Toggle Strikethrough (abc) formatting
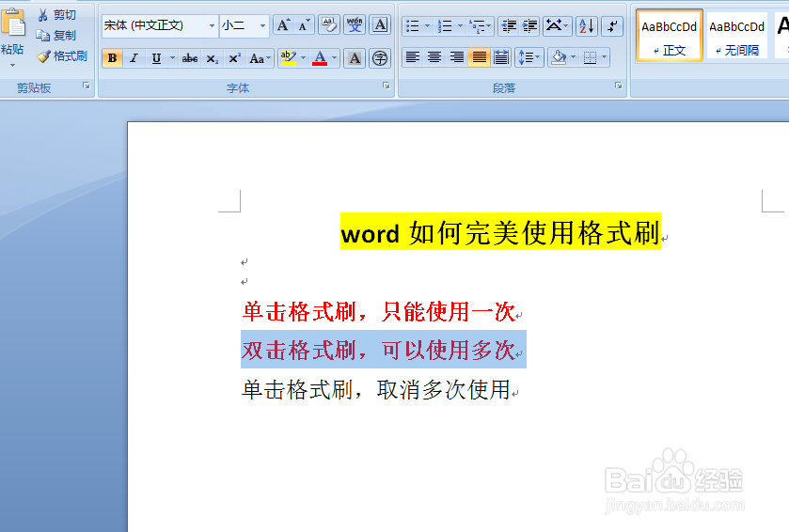The width and height of the screenshot is (789, 532). (190, 58)
